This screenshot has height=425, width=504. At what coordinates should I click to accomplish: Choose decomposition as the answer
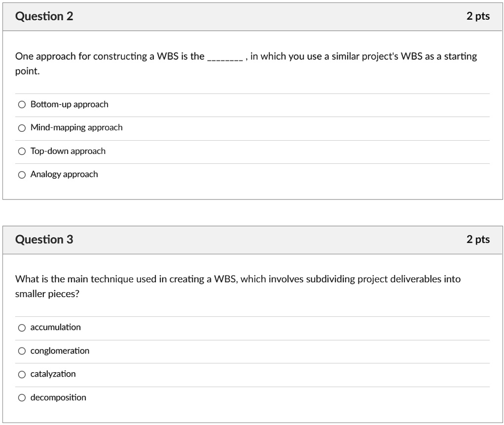pyautogui.click(x=22, y=397)
